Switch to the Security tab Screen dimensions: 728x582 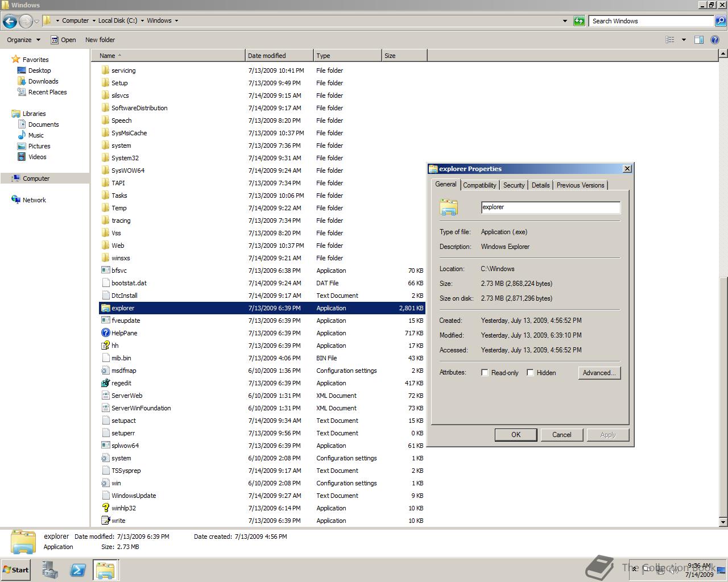(x=514, y=185)
